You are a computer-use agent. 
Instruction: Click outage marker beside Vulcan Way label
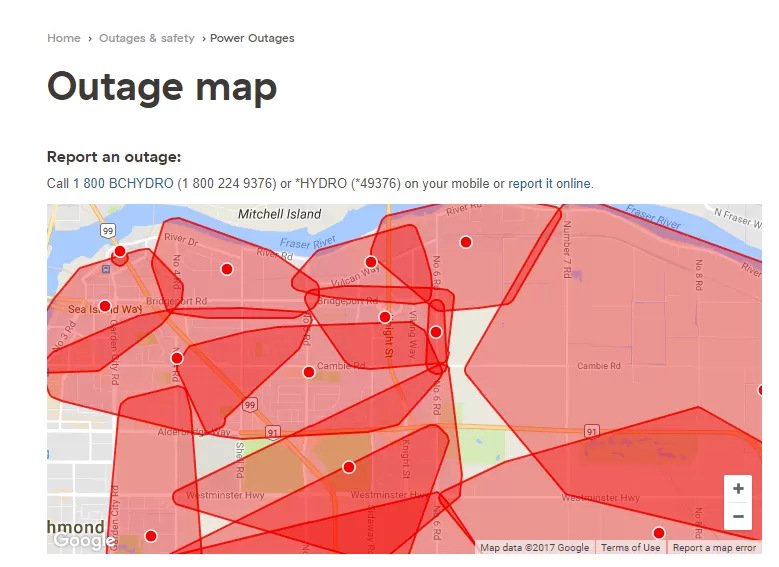[371, 262]
